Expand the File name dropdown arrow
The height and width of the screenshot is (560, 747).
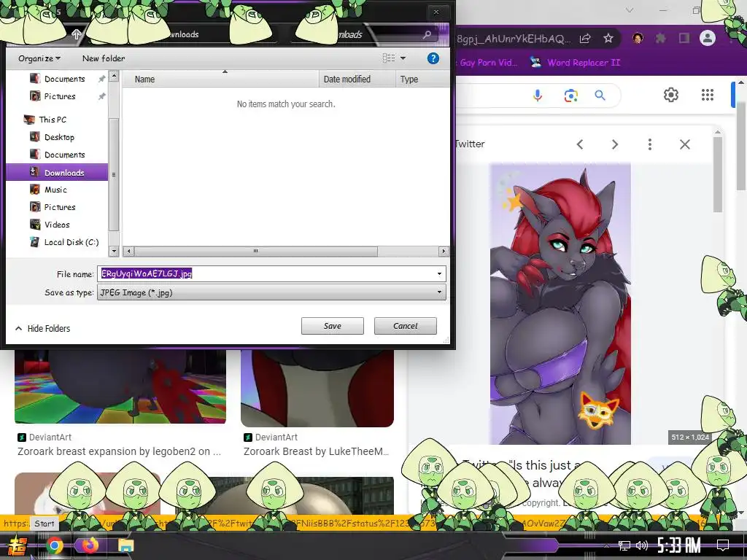click(x=439, y=274)
